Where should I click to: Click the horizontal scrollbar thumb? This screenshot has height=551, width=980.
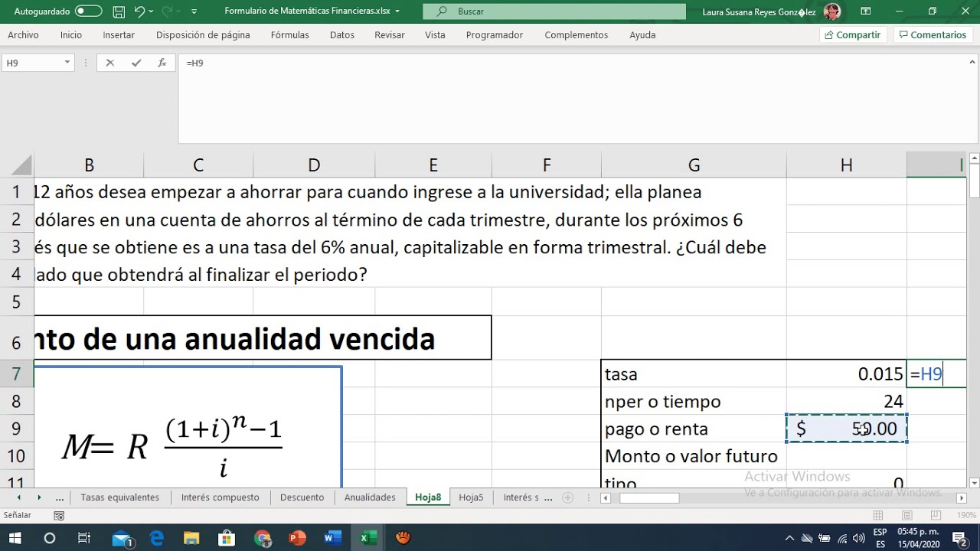(648, 498)
